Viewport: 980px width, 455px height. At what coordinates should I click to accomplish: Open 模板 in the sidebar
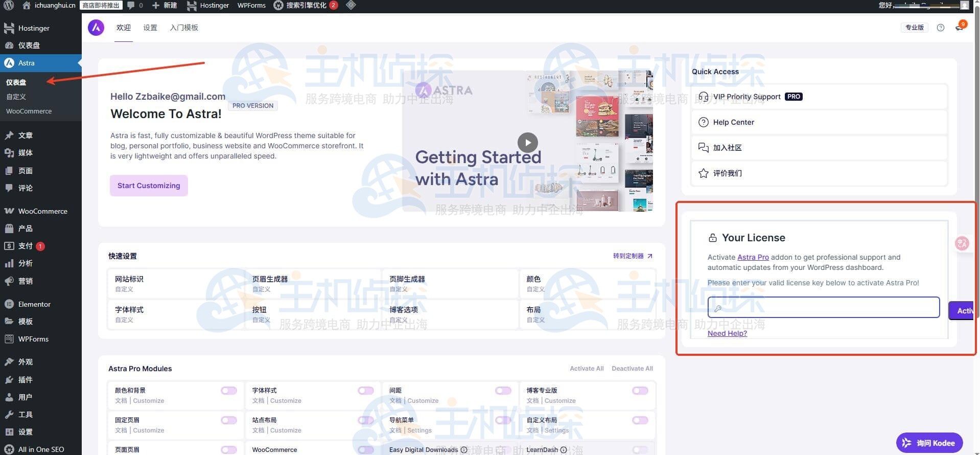click(41, 322)
